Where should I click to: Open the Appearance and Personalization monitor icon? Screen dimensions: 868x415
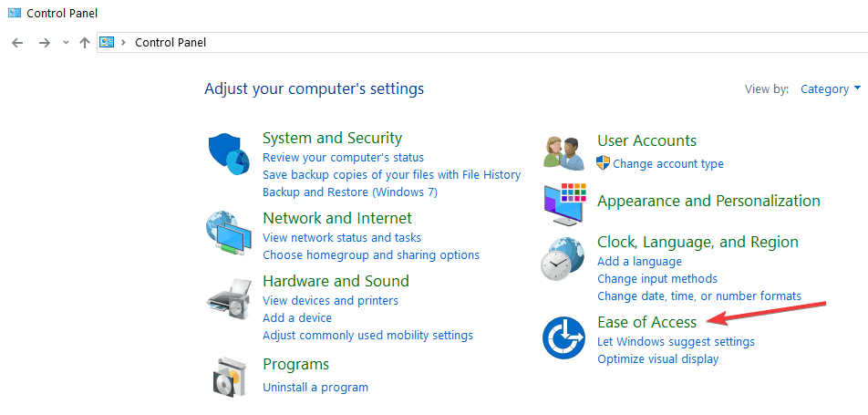563,203
